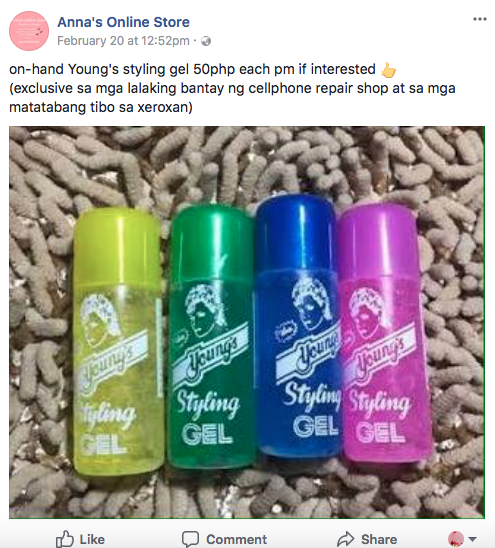The height and width of the screenshot is (548, 495).
Task: Click the Anna's Online Store page name
Action: click(x=123, y=22)
